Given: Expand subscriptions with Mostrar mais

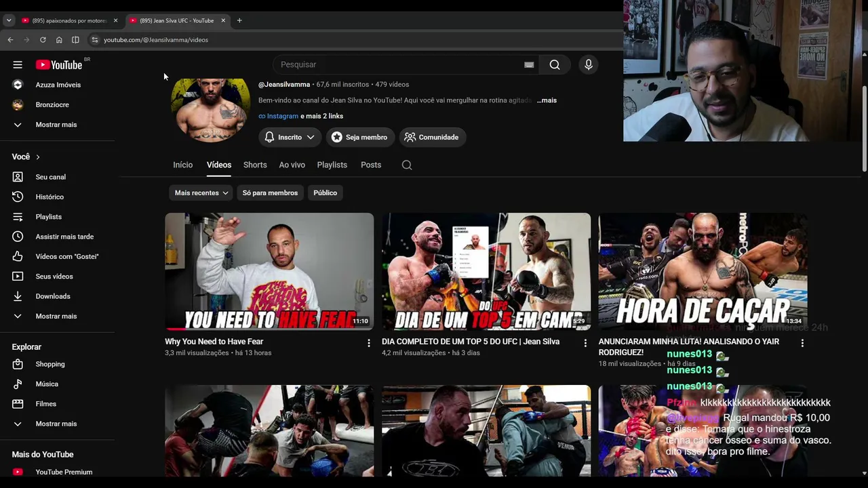Looking at the screenshot, I should [58, 125].
